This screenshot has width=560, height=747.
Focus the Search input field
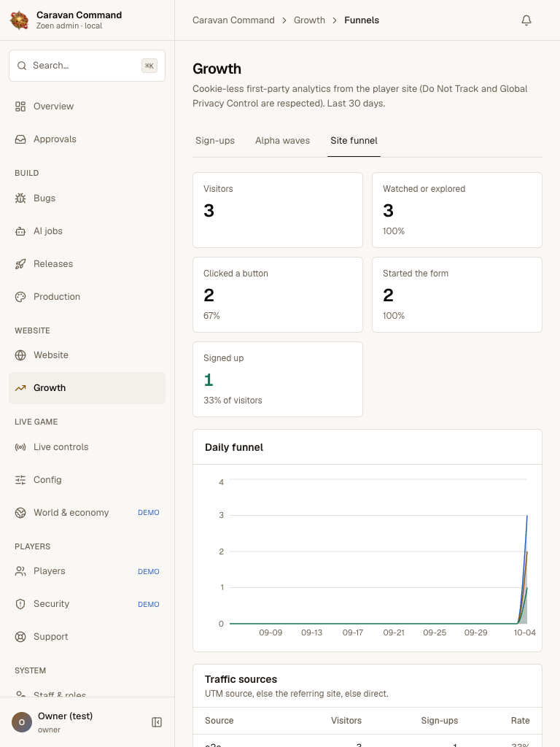pos(87,66)
